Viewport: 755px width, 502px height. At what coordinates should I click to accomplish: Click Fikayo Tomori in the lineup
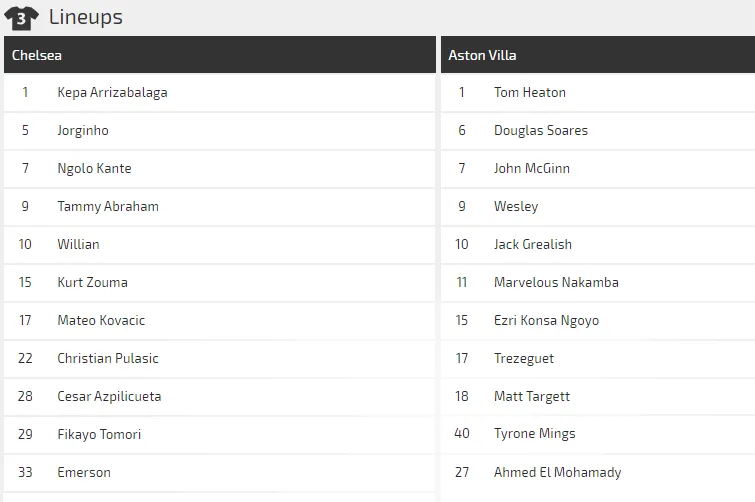point(99,434)
